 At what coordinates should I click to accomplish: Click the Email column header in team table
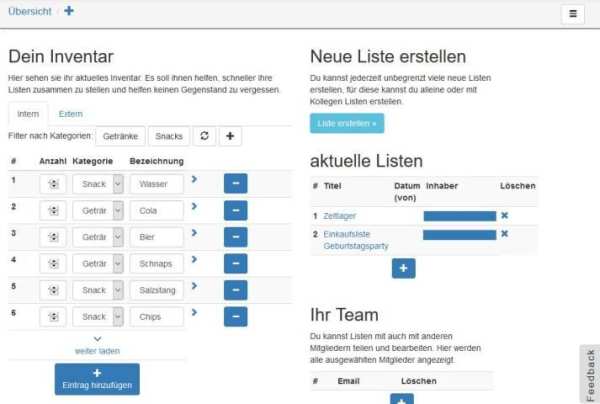click(x=348, y=381)
